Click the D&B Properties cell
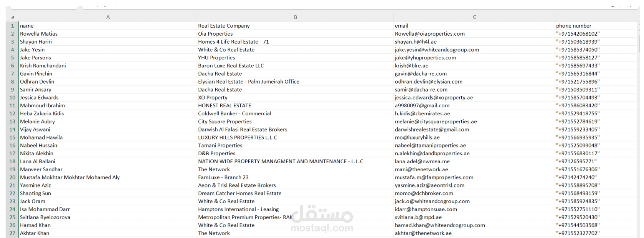 tap(295, 153)
